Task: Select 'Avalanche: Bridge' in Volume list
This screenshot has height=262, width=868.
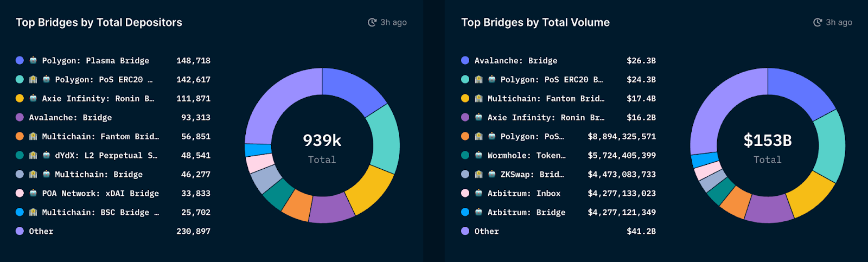Action: point(516,60)
